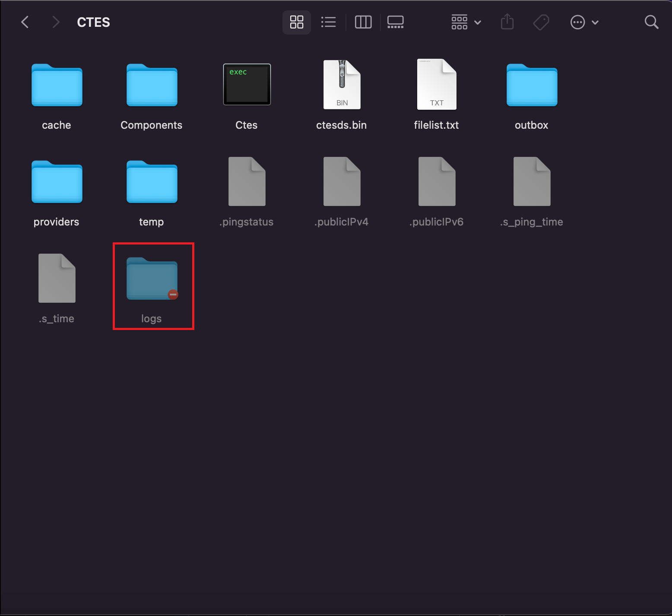Select the outbox folder

532,85
